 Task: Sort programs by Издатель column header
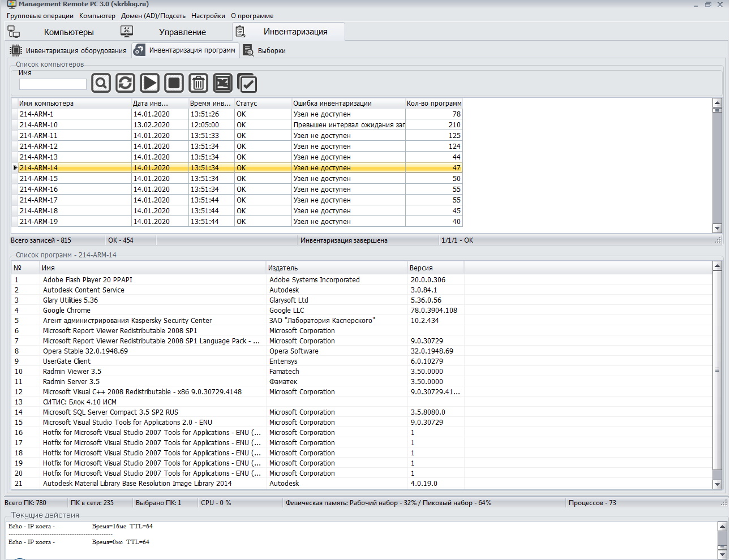point(337,268)
